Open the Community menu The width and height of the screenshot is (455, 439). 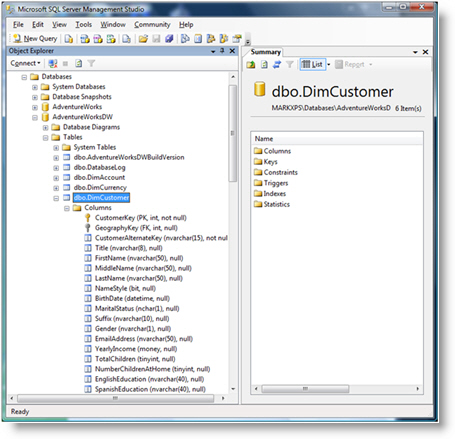click(x=152, y=24)
